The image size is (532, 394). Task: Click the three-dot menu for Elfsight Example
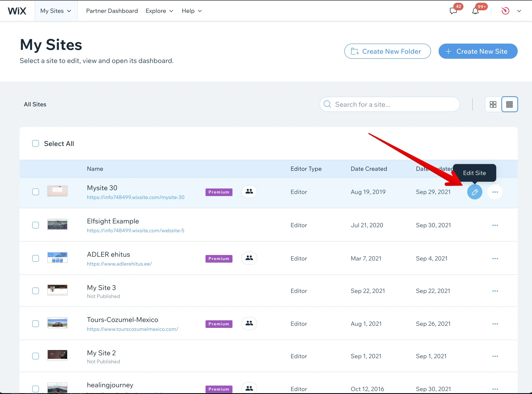(495, 225)
